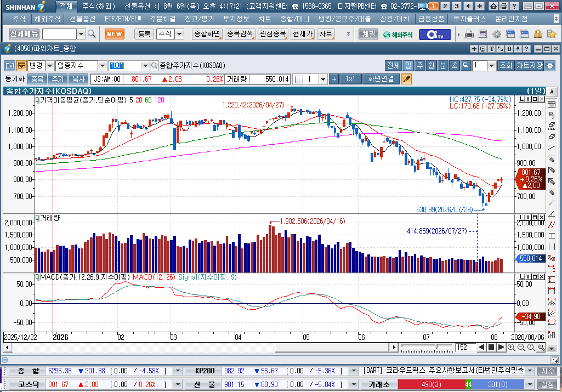Click the printer icon in the top toolbar

coord(469,34)
